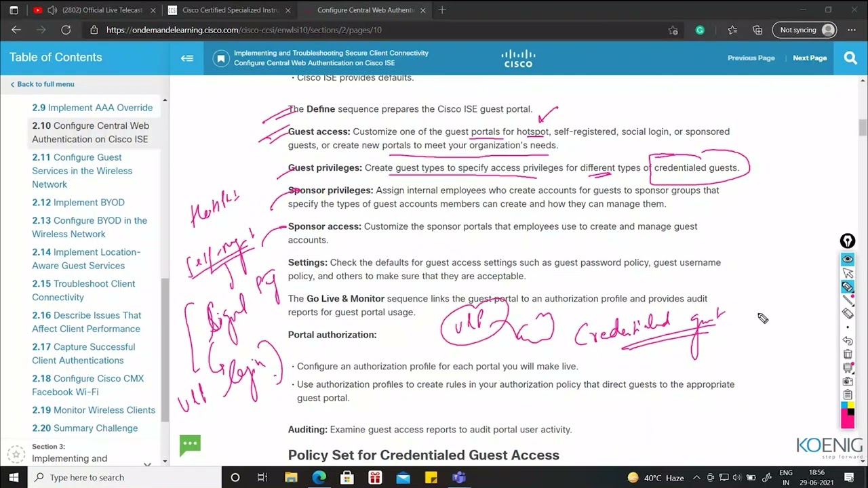Select the highlighter tool in annotation toolbar
Viewport: 868px width, 488px height.
pos(848,287)
